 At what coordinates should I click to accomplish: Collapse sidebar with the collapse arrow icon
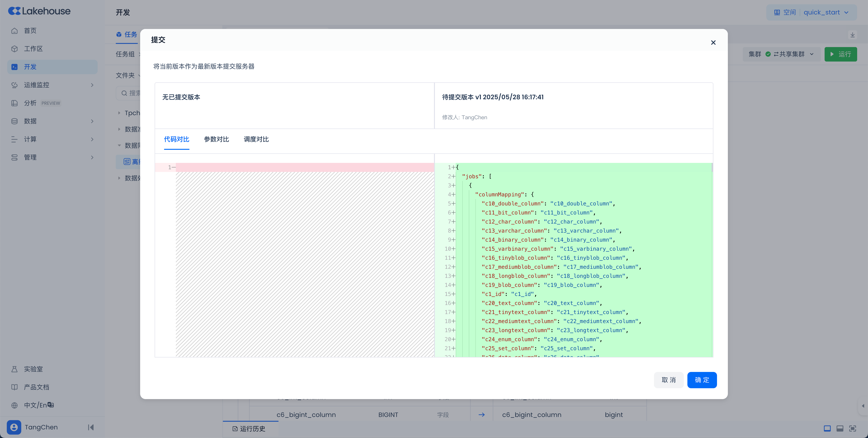tap(91, 427)
